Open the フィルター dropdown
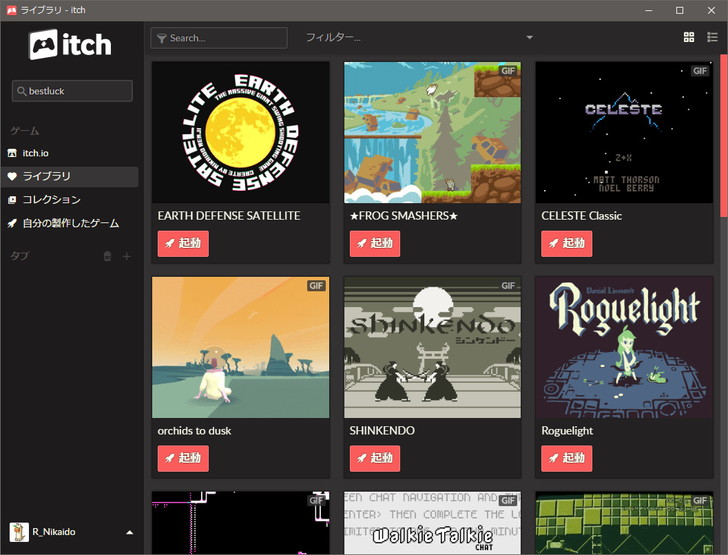Viewport: 728px width, 555px height. pos(420,38)
